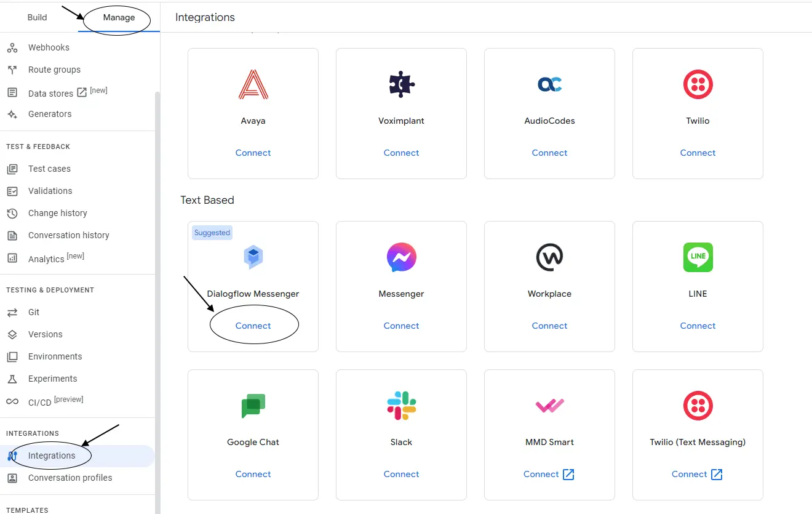Click the Integrations sidebar icon
This screenshot has height=514, width=812.
[x=12, y=456]
